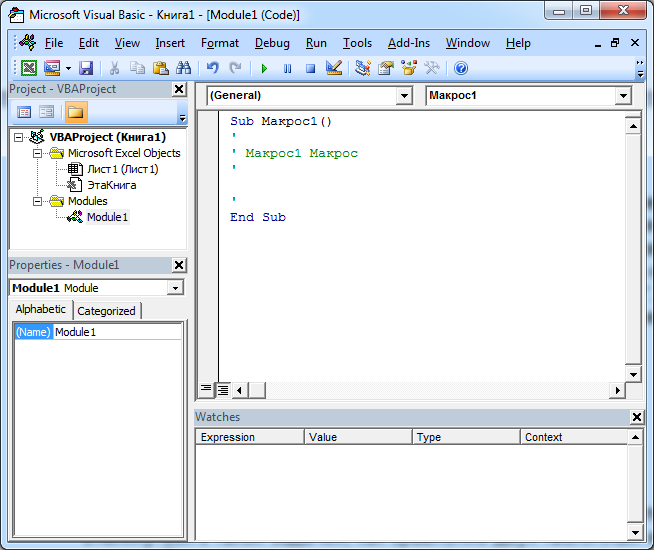This screenshot has height=550, width=654.
Task: Click the Reset stop icon
Action: point(310,68)
